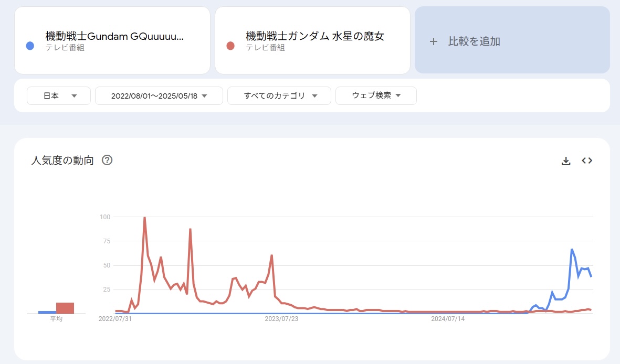Edit the 機動戦士Gundam GQuuuuu... search term card
Screen dimensions: 620x364
(x=112, y=40)
